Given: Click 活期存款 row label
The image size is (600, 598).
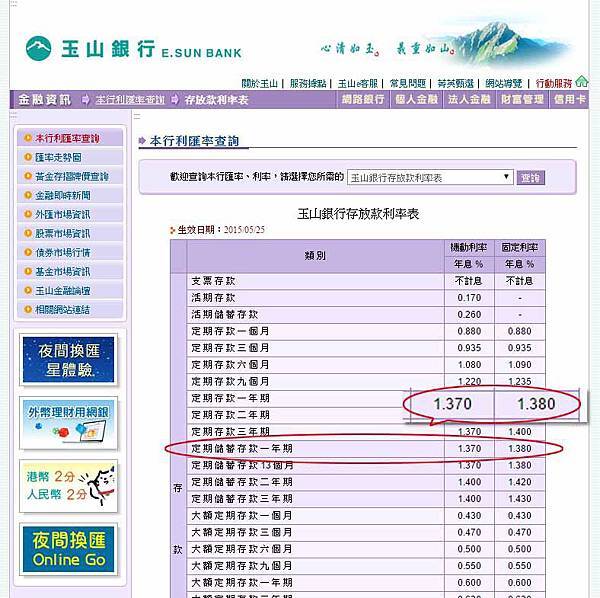Looking at the screenshot, I should click(214, 298).
